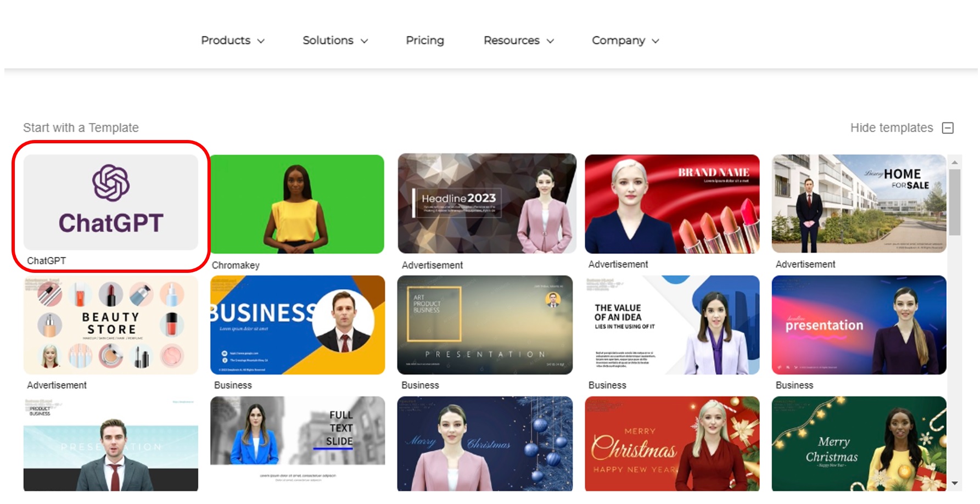The image size is (980, 504).
Task: Click the ChatGPT label under the first template
Action: point(47,261)
